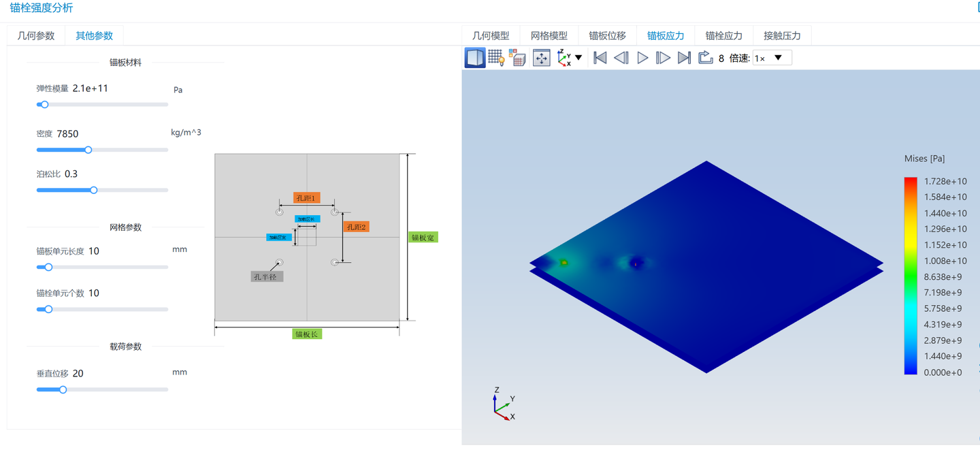Click the loop/export animation icon
This screenshot has width=980, height=450.
tap(706, 58)
